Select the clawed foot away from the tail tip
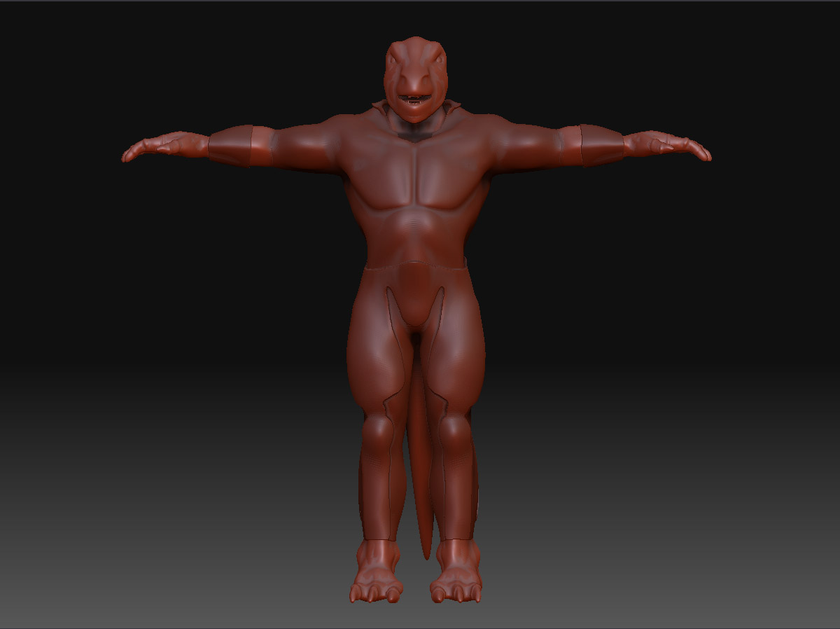The width and height of the screenshot is (840, 629). pyautogui.click(x=377, y=571)
